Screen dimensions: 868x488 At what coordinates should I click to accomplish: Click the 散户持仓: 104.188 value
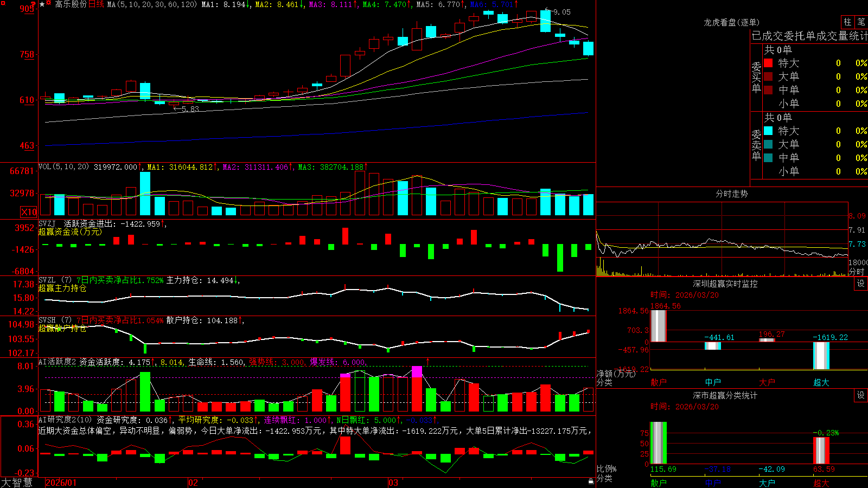point(202,320)
